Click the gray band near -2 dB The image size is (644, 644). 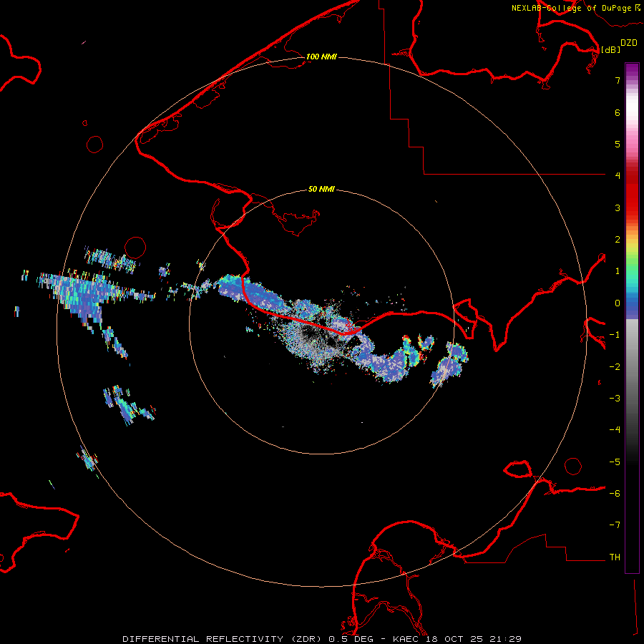pyautogui.click(x=632, y=367)
